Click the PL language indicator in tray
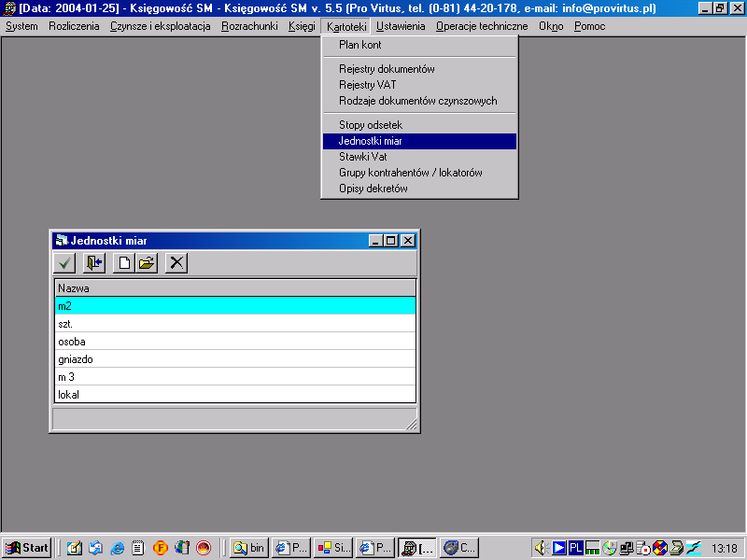The width and height of the screenshot is (747, 560). click(575, 548)
